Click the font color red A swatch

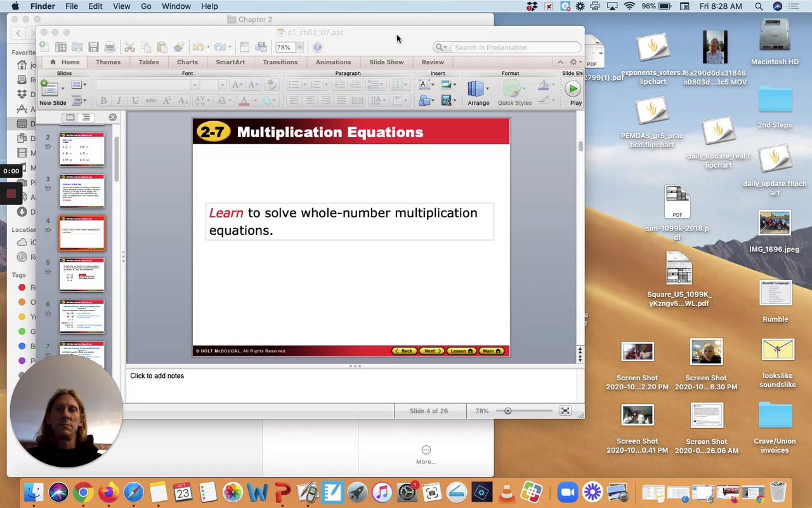coord(244,100)
